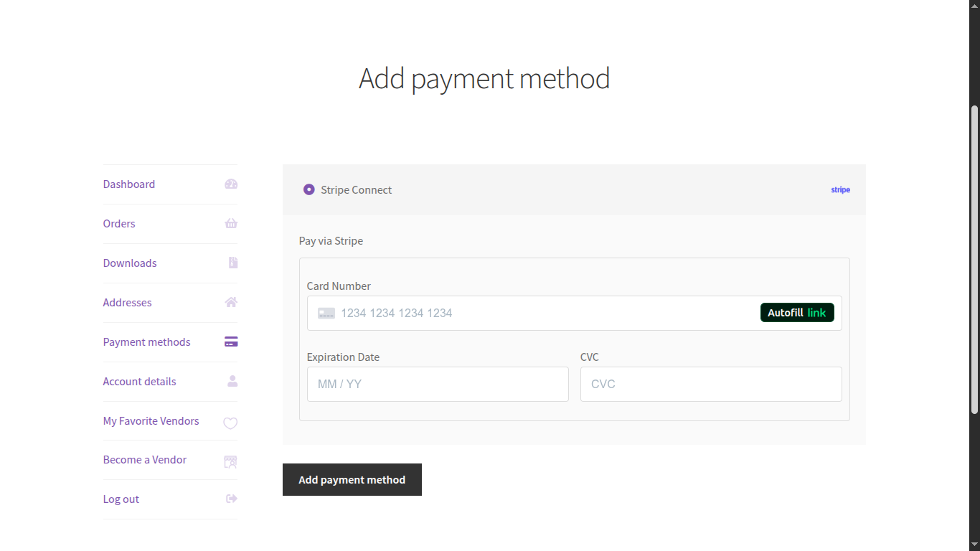Click the Orders basket icon

click(231, 224)
